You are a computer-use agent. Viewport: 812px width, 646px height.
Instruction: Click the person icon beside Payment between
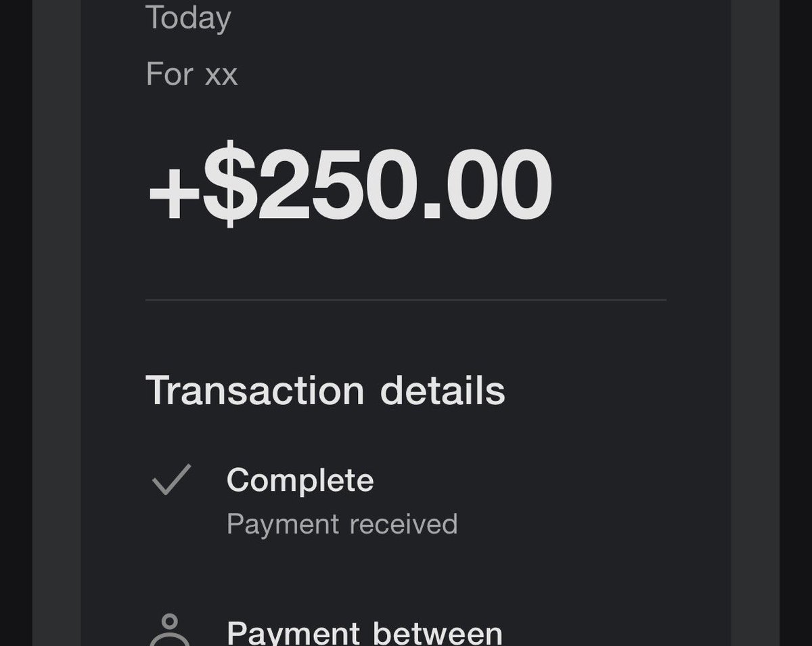point(170,630)
